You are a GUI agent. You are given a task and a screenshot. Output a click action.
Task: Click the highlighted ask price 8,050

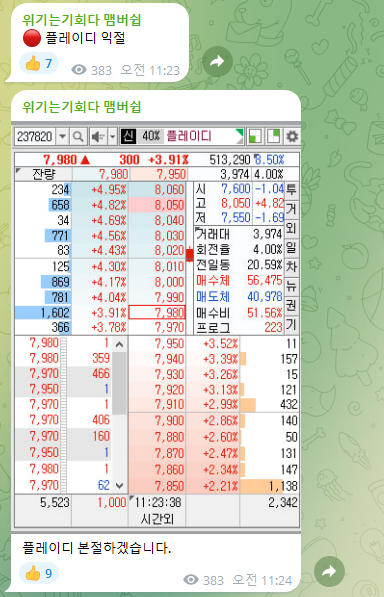(x=157, y=205)
